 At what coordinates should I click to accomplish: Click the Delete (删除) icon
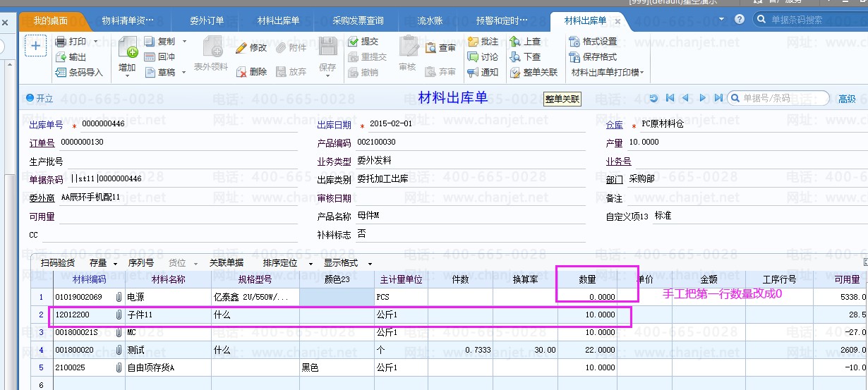241,72
